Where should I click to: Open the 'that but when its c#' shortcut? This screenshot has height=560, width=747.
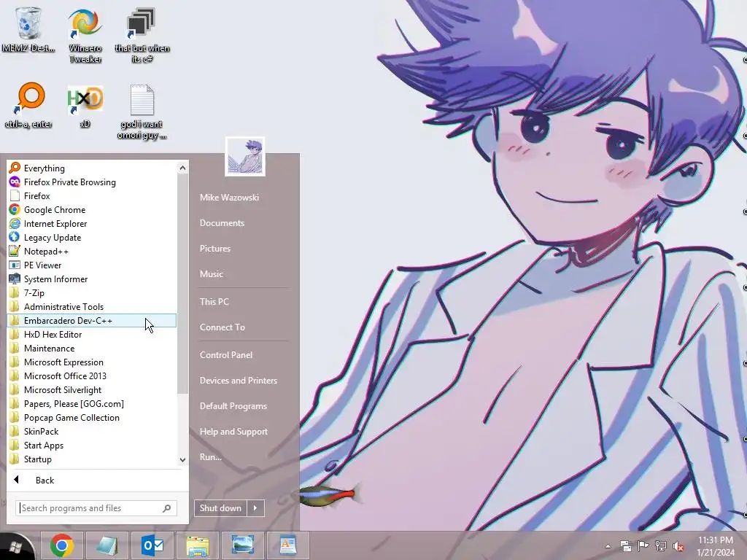[x=142, y=35]
